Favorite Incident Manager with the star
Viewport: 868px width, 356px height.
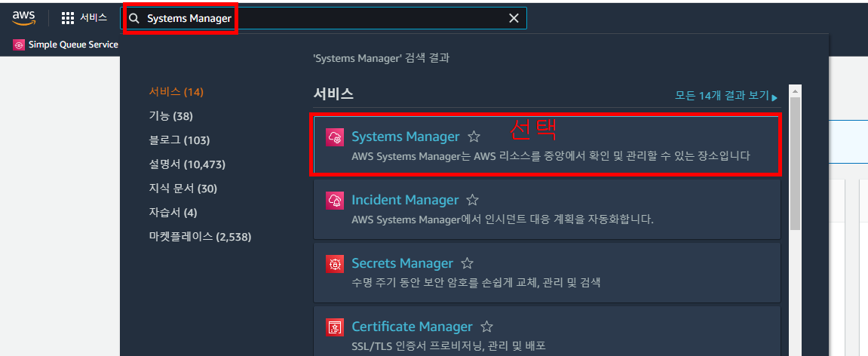click(472, 200)
